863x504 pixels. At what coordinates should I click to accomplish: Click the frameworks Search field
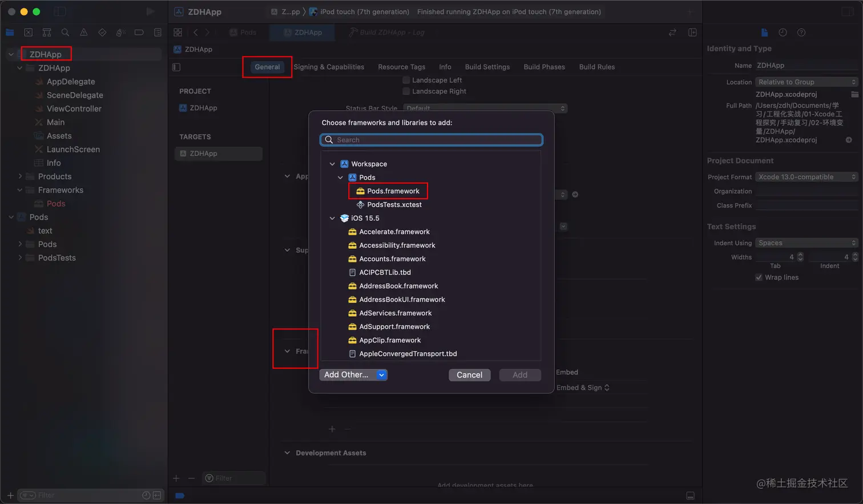pos(432,140)
